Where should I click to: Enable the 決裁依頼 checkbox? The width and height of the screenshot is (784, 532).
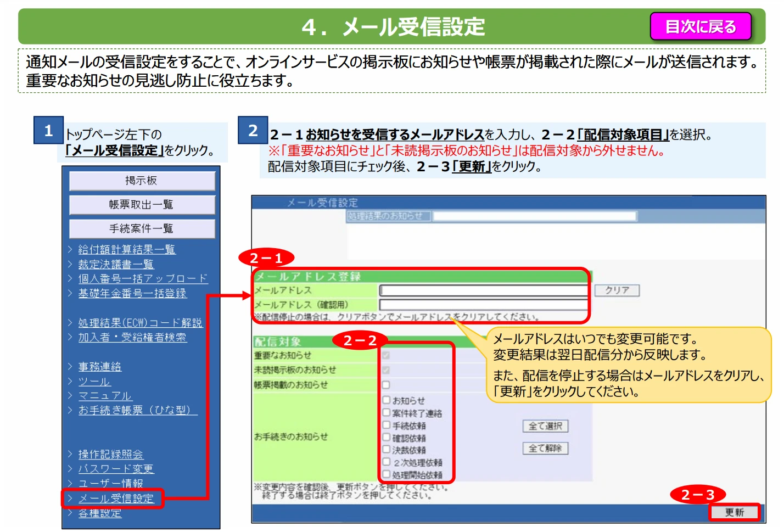pos(386,449)
